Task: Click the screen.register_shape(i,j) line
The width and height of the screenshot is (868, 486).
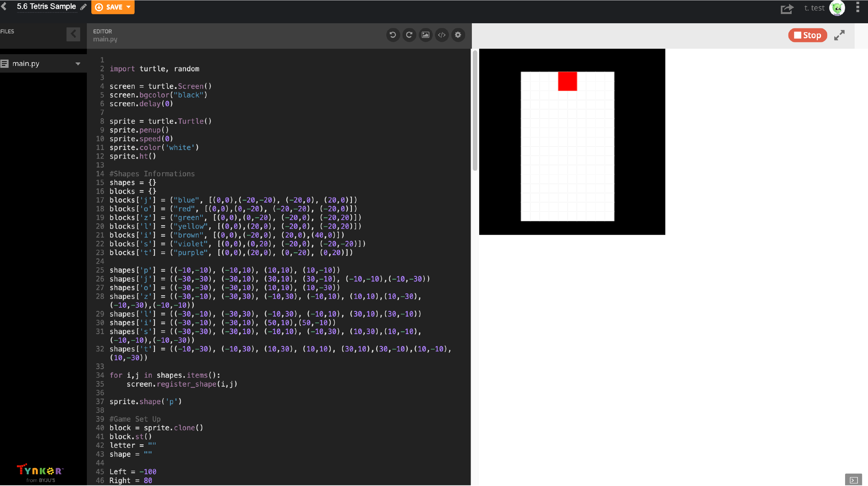Action: [x=182, y=384]
